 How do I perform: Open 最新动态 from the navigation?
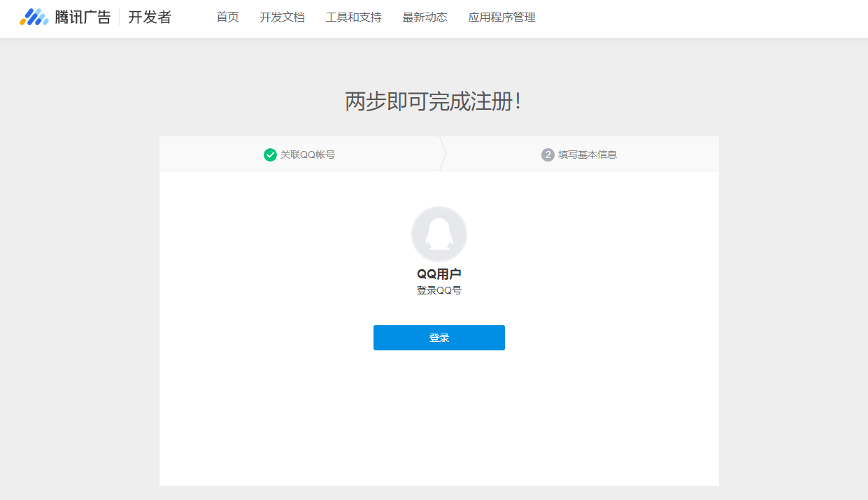point(425,17)
